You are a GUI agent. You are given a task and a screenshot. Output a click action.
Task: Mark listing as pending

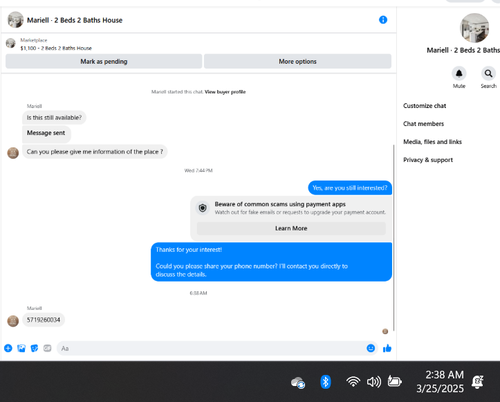104,61
